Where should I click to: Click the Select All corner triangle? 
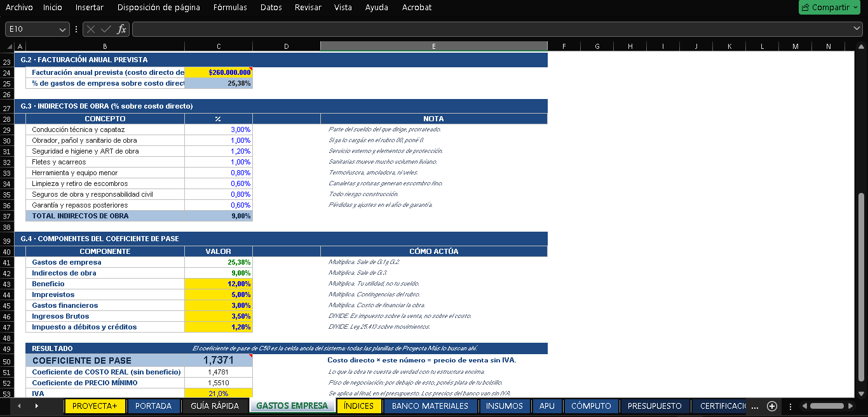pyautogui.click(x=8, y=46)
